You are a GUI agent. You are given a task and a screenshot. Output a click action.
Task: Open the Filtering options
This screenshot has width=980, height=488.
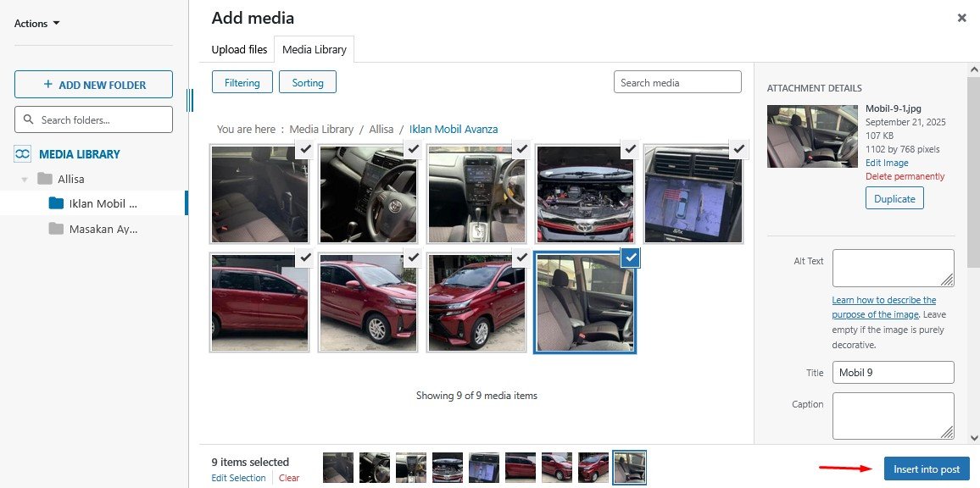pos(242,82)
